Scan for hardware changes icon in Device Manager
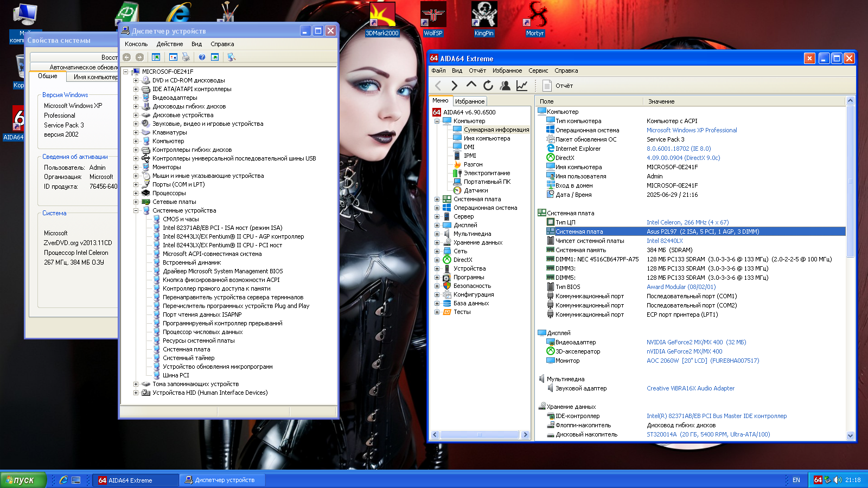Screen dimensions: 868x488 [232, 57]
